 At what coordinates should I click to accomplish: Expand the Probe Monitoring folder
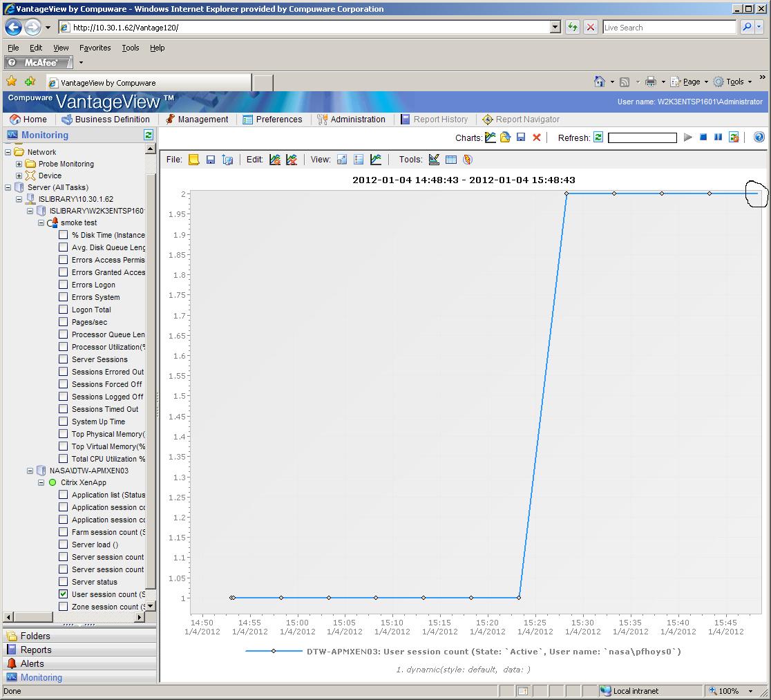pyautogui.click(x=19, y=164)
